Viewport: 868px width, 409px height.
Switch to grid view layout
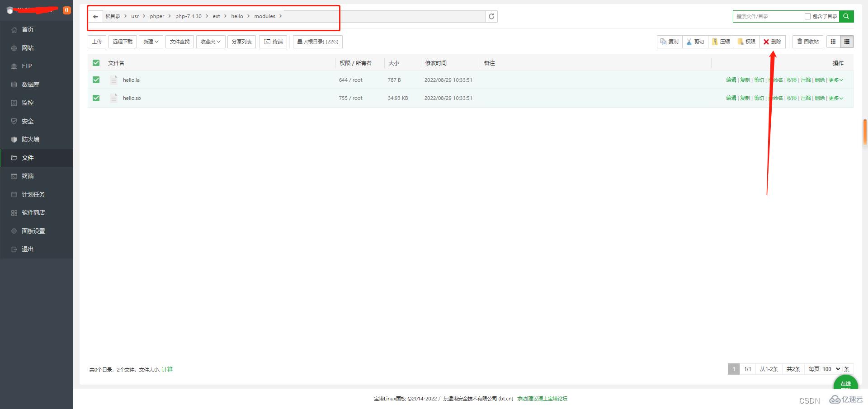tap(833, 42)
